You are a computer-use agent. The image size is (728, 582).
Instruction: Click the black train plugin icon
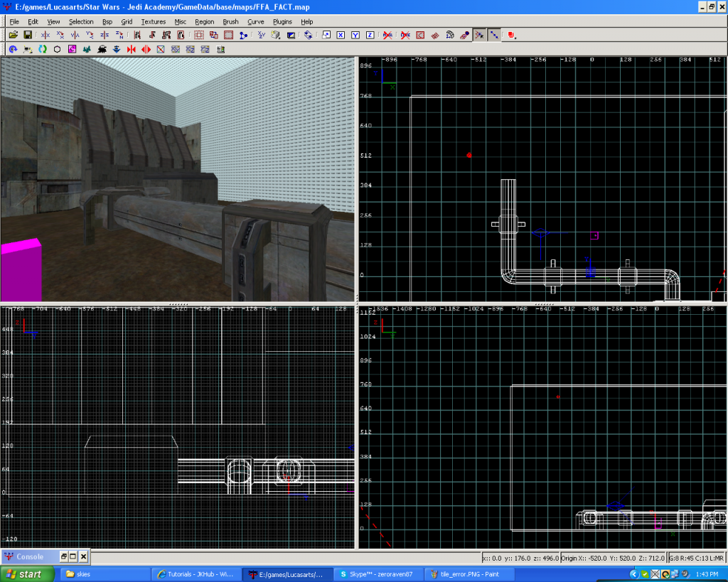[102, 49]
